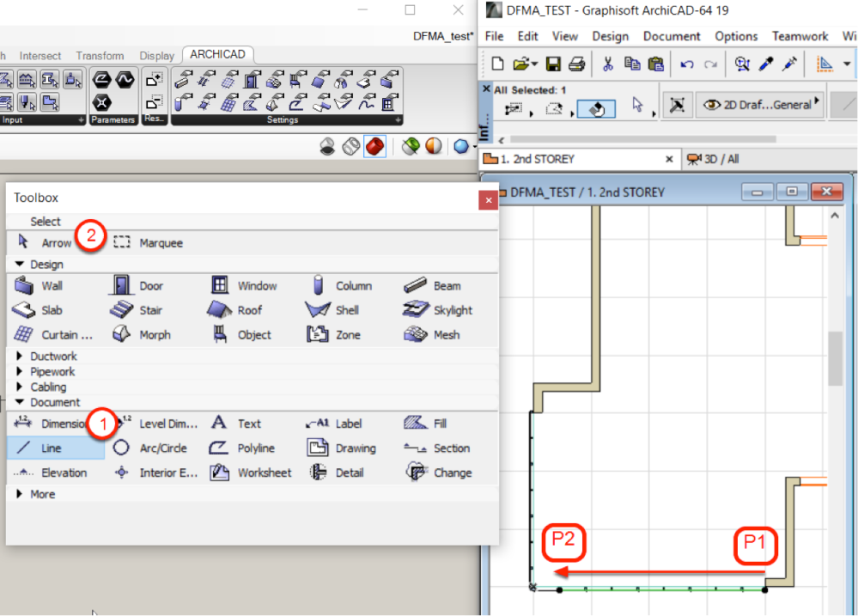The height and width of the screenshot is (616, 858).
Task: Open the 2D Drafting General view dropdown
Action: (761, 105)
